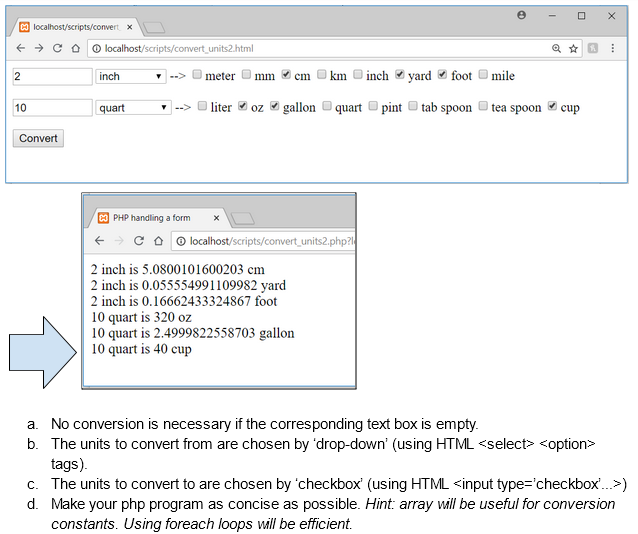Viewport: 638px width, 534px height.
Task: Select the PHP handling a form tab
Action: pos(158,218)
